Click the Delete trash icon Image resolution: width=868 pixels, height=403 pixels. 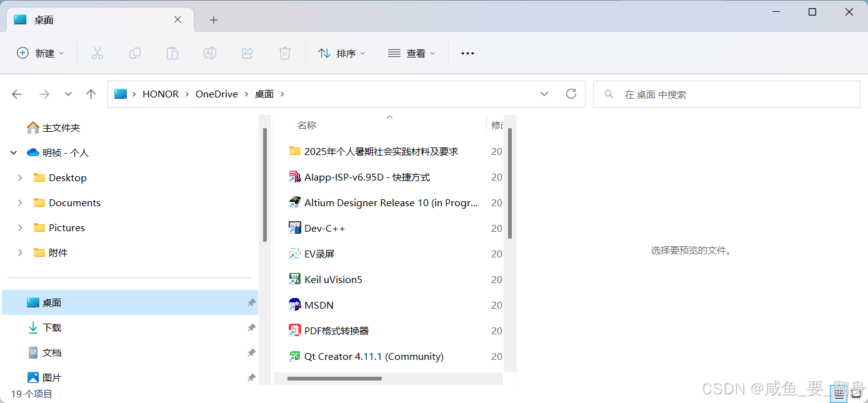pyautogui.click(x=285, y=54)
